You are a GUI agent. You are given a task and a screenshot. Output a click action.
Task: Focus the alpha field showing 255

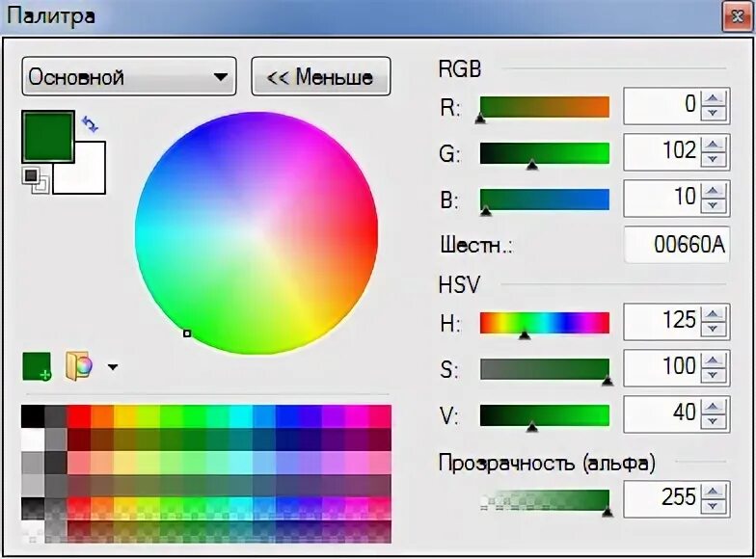661,499
